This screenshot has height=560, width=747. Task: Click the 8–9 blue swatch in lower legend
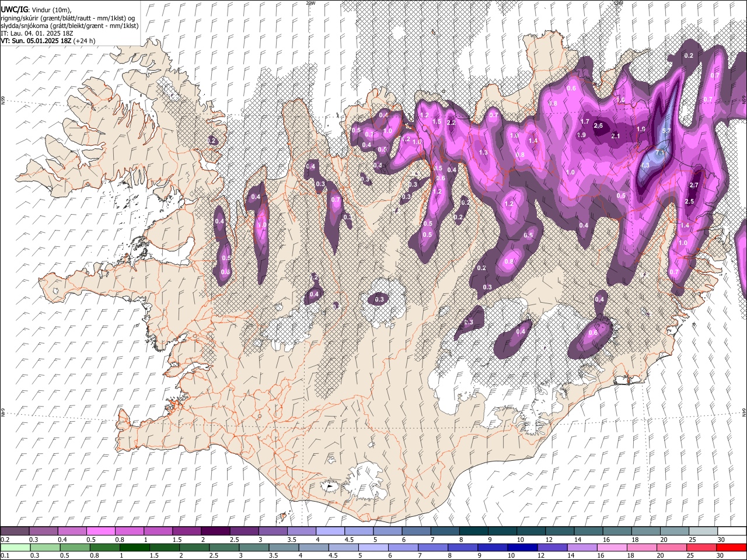pos(463,548)
